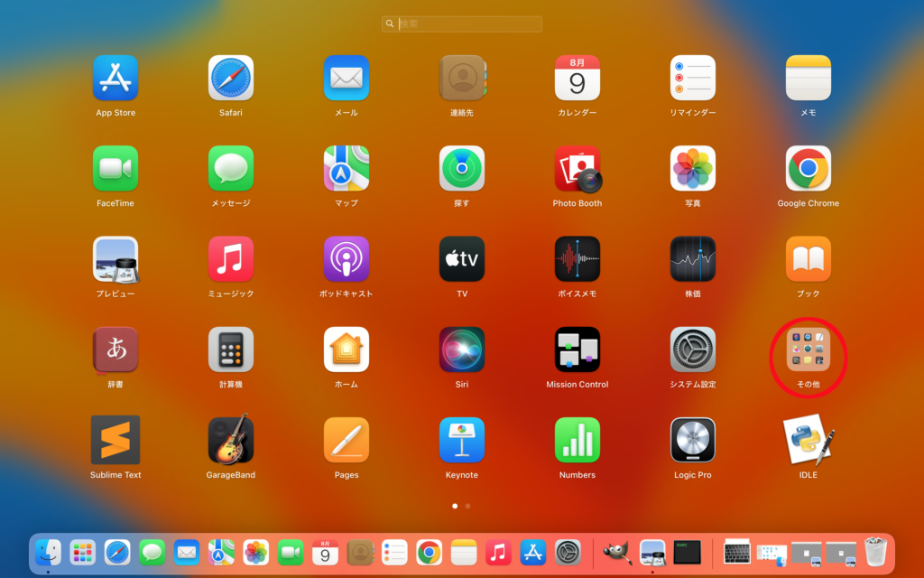Open the 辞書 app

click(115, 350)
